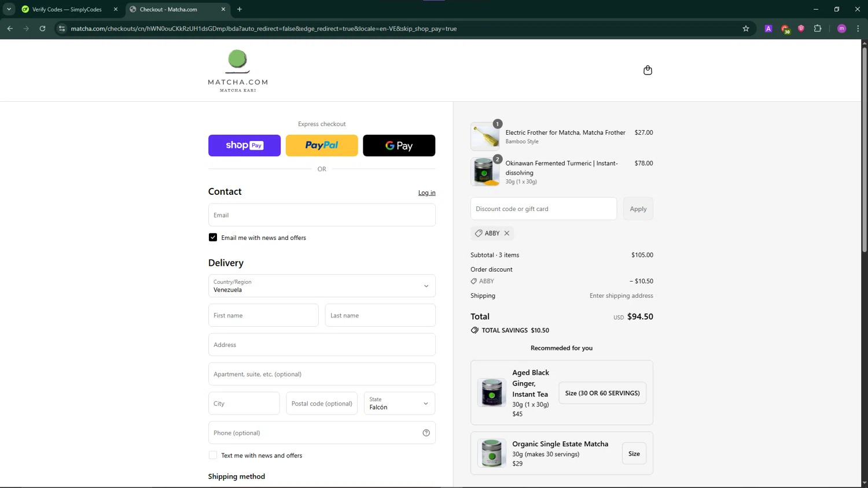Go forward to the next page
The image size is (868, 488).
26,28
